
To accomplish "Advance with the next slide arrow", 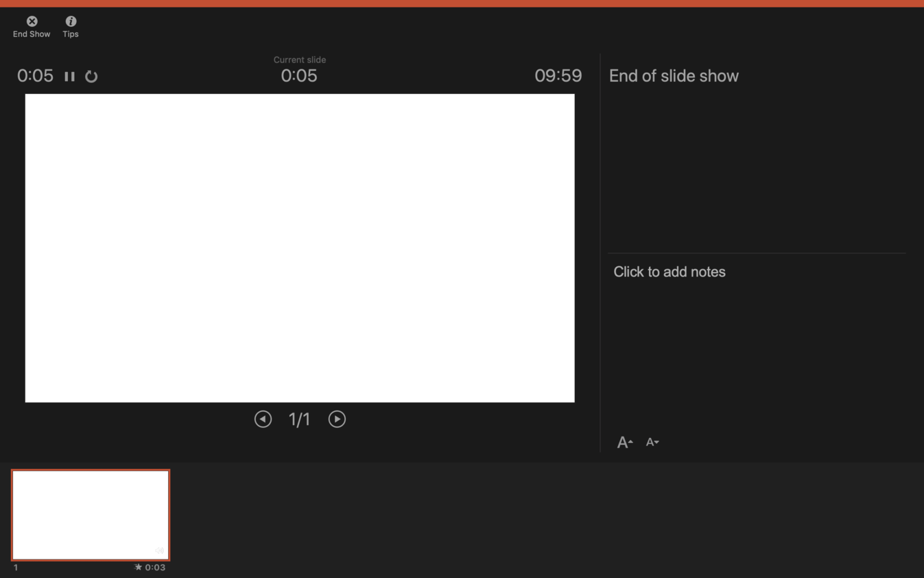I will (337, 419).
